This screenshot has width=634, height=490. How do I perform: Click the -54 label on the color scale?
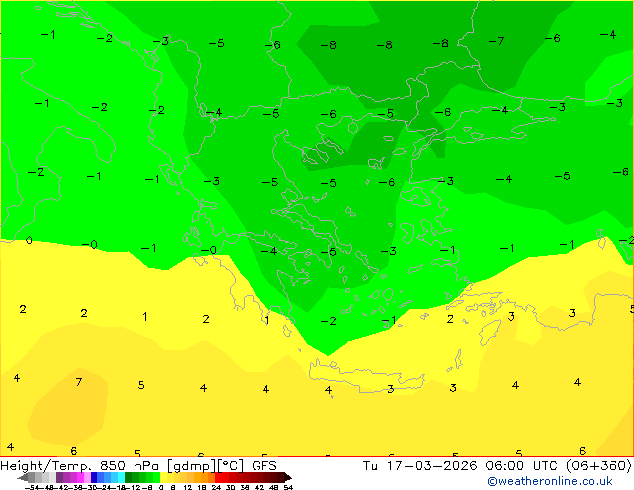pos(32,488)
